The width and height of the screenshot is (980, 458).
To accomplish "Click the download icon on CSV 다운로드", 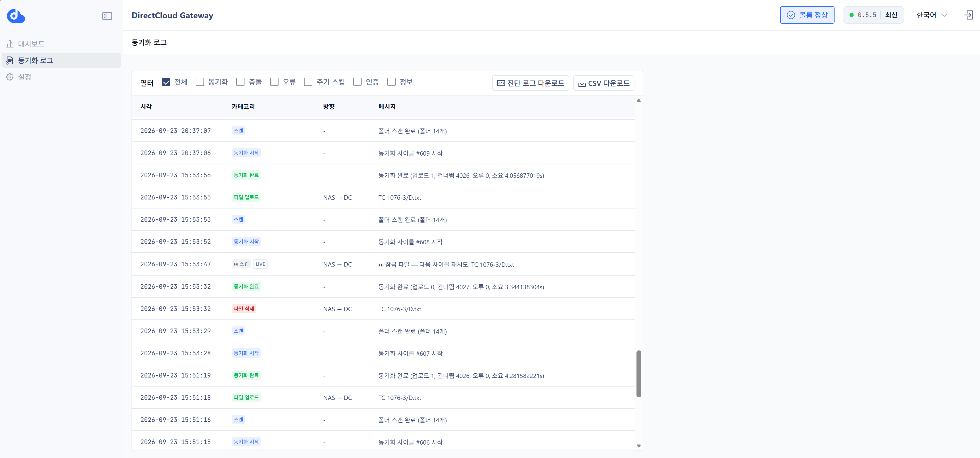I will [x=582, y=83].
